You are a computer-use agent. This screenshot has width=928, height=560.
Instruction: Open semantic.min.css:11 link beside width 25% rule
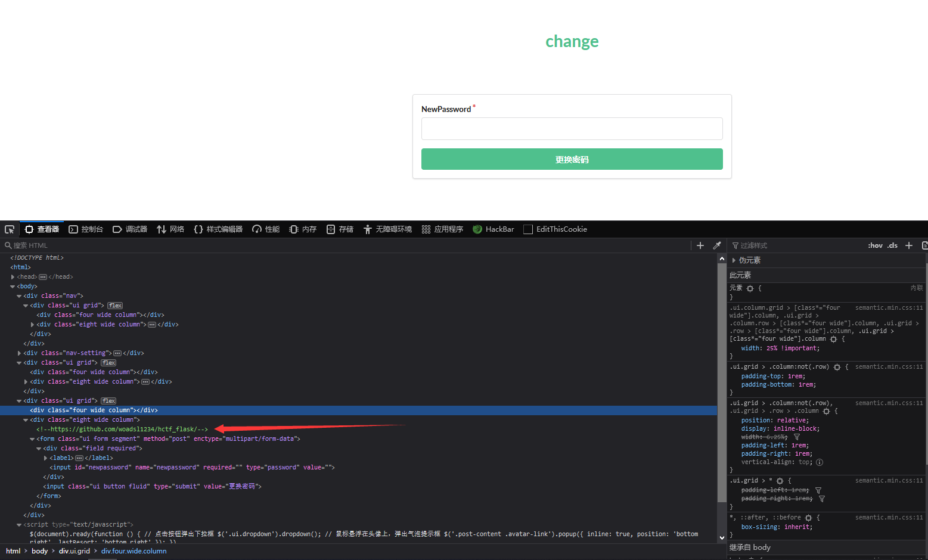[x=889, y=308]
